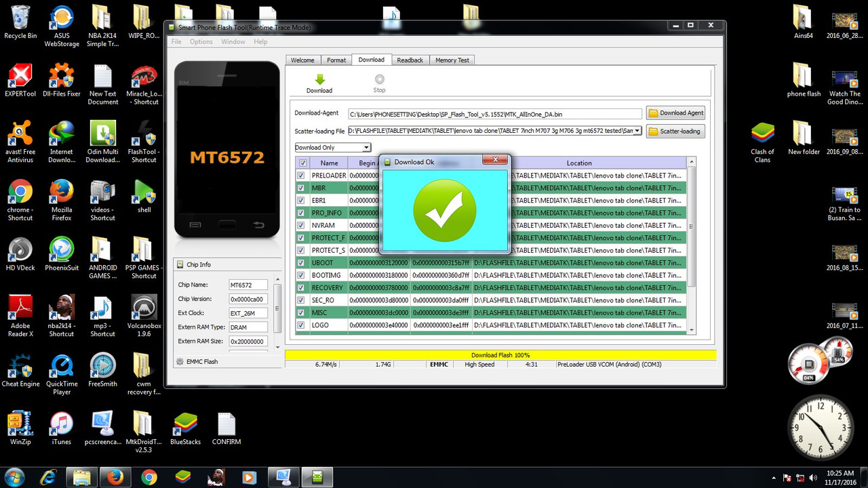Uncheck the LOGO partition checkbox
Viewport: 868px width, 488px height.
[301, 325]
